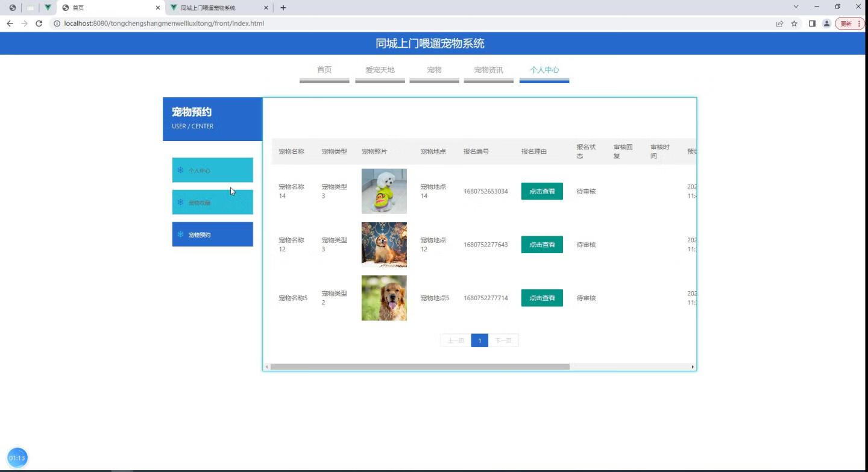The width and height of the screenshot is (868, 472).
Task: Click the 1680752653034 registration number
Action: coord(486,191)
